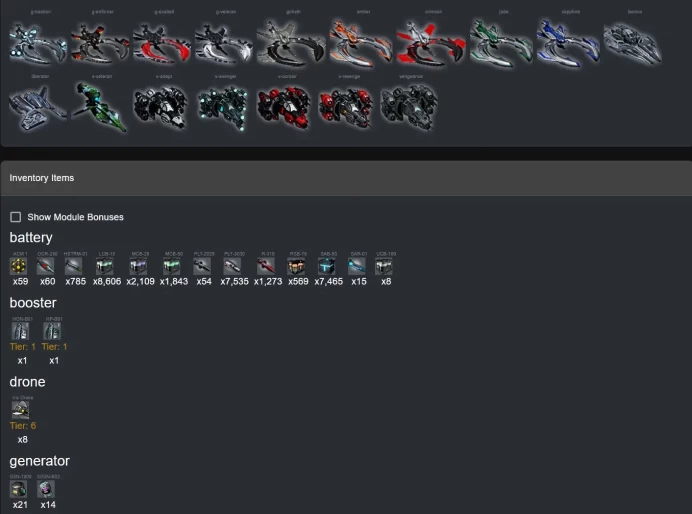This screenshot has width=692, height=514.
Task: Click the drone section heading
Action: click(x=27, y=382)
